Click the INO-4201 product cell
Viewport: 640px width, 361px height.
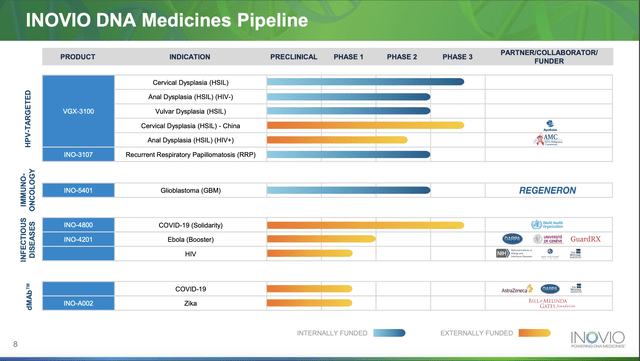pyautogui.click(x=78, y=239)
